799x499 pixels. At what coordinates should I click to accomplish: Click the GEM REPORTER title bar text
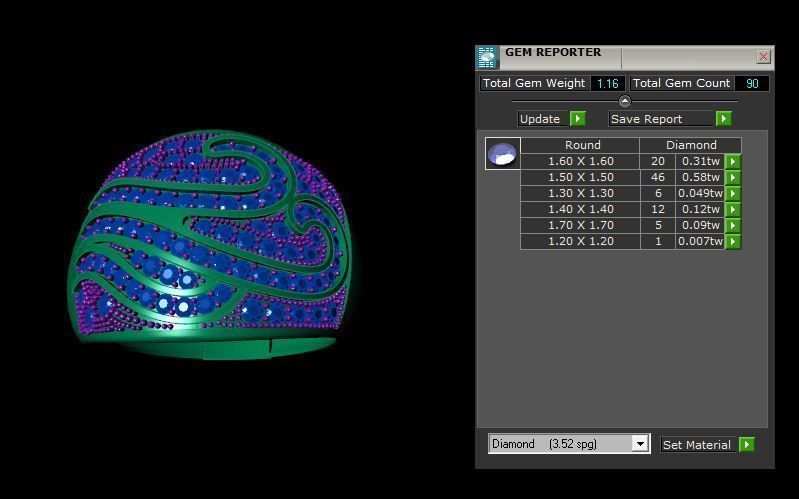tap(553, 52)
